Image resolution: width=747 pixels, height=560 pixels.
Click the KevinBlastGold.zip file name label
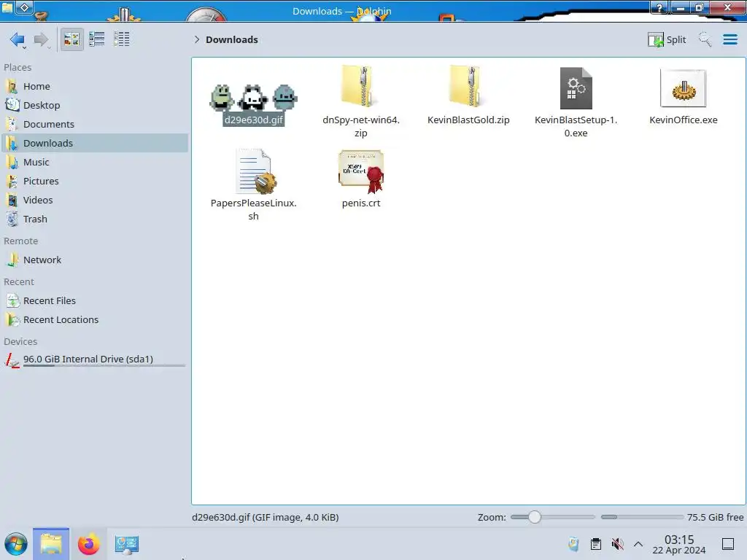[468, 120]
